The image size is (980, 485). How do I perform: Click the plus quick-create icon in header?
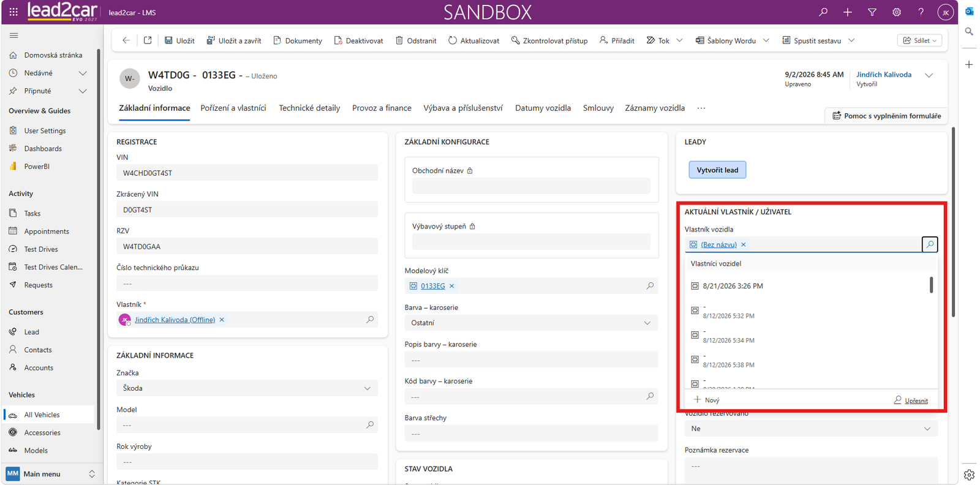pyautogui.click(x=848, y=12)
